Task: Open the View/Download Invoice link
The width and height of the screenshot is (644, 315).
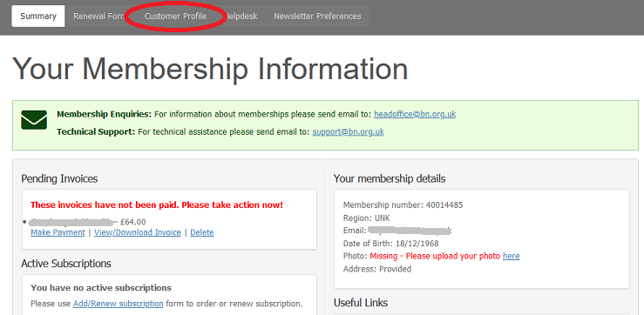Action: pyautogui.click(x=138, y=232)
